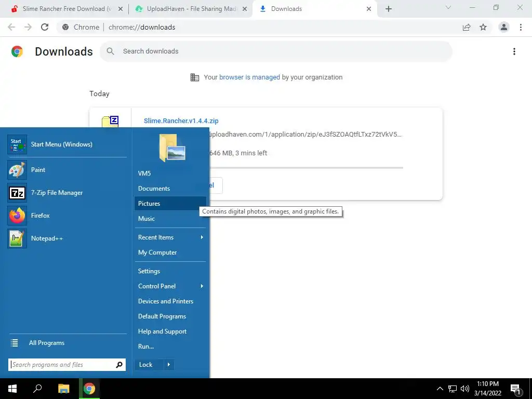Open Firefox from the start menu
The image size is (532, 399).
(x=67, y=216)
